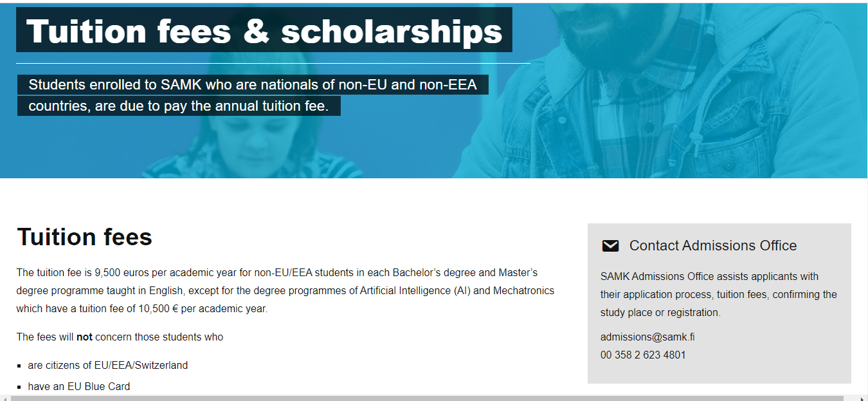This screenshot has width=868, height=401.
Task: Select the "Contact Admissions Office" heading
Action: [712, 246]
